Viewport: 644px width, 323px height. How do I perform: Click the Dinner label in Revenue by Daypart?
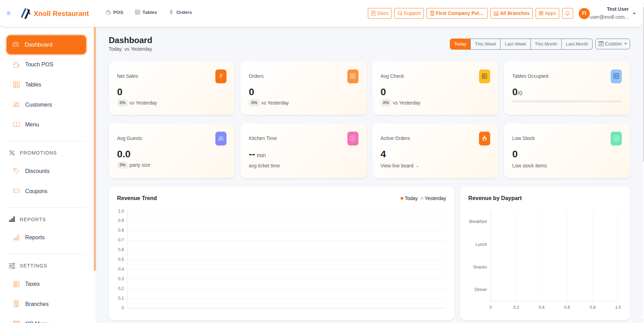pos(481,290)
